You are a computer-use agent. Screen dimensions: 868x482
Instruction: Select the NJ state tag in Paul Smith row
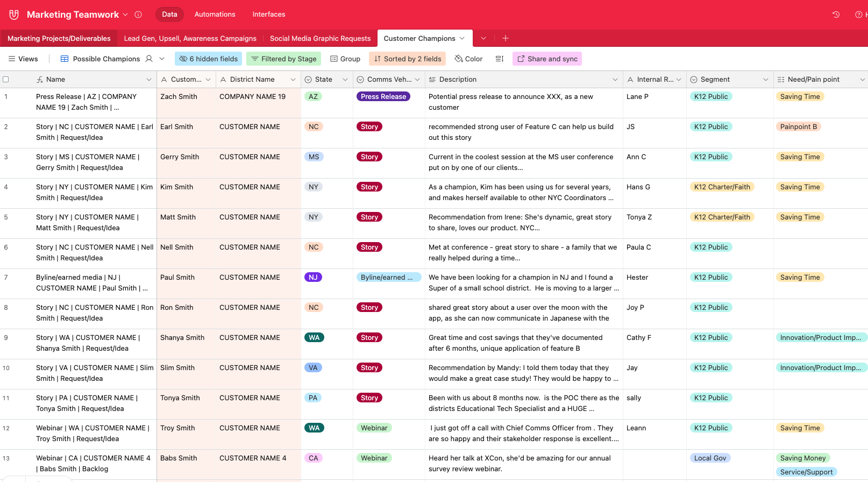point(313,277)
